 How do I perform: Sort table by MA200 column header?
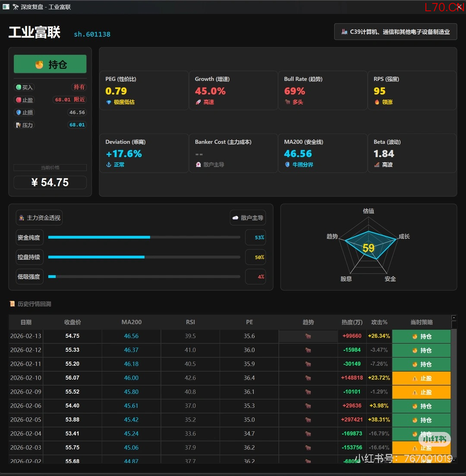pyautogui.click(x=131, y=322)
